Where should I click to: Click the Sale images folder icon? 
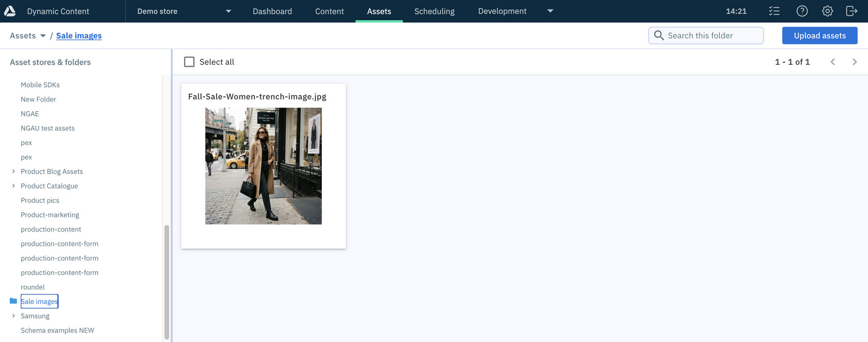pos(13,301)
